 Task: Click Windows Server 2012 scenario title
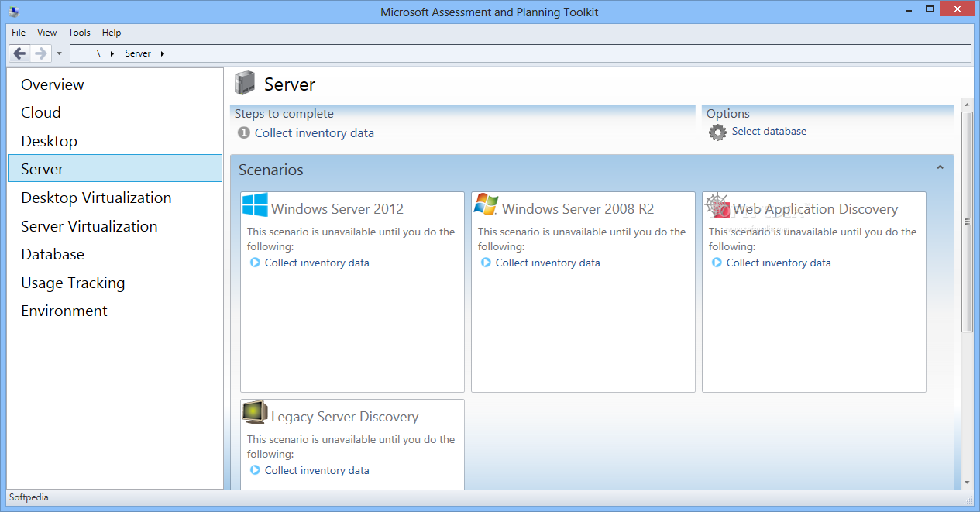tap(337, 209)
